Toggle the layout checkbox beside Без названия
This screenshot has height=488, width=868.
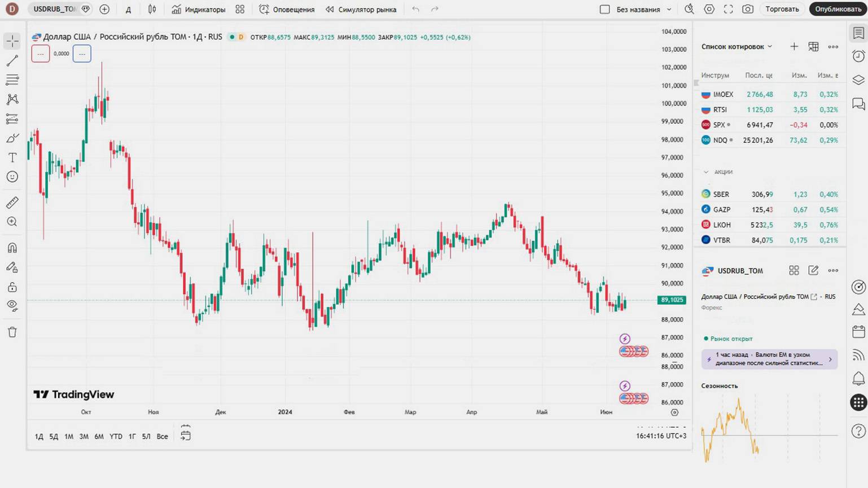604,9
